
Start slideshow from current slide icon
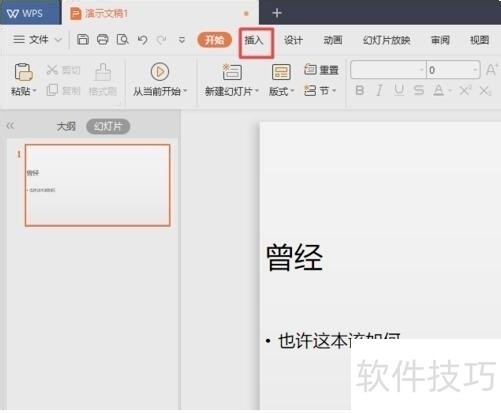160,72
